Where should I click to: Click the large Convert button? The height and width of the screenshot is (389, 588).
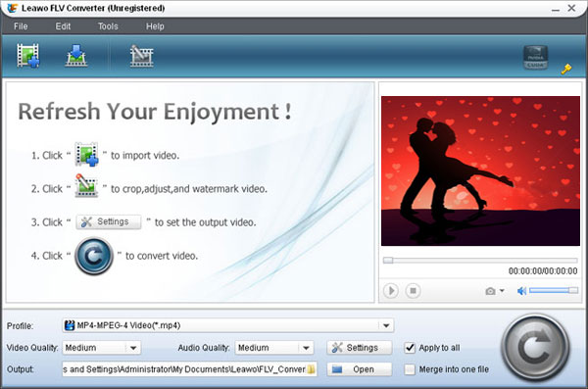click(x=535, y=348)
